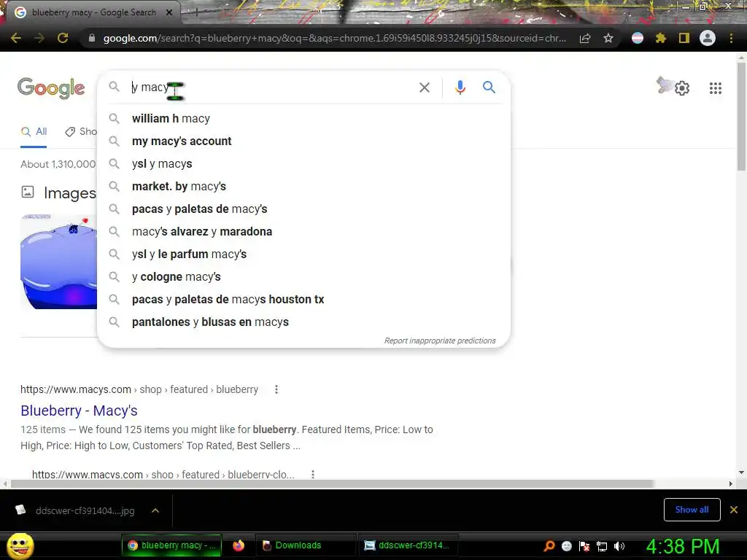
Task: Click the macys.com shop featured blueberry URL
Action: (x=139, y=389)
